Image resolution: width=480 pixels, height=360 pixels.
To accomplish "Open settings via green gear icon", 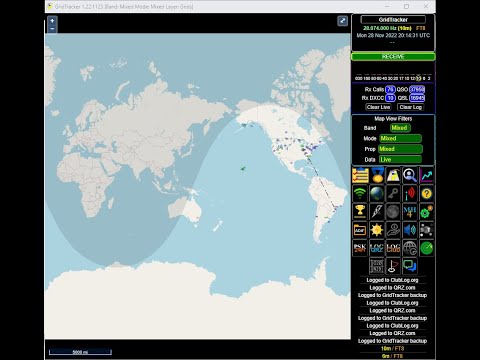I will point(426,212).
